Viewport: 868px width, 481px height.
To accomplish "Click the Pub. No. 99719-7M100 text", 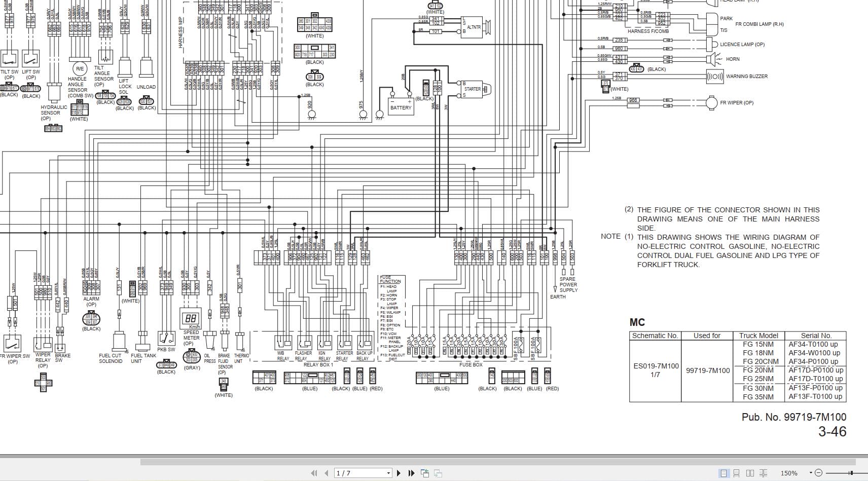I will (794, 417).
